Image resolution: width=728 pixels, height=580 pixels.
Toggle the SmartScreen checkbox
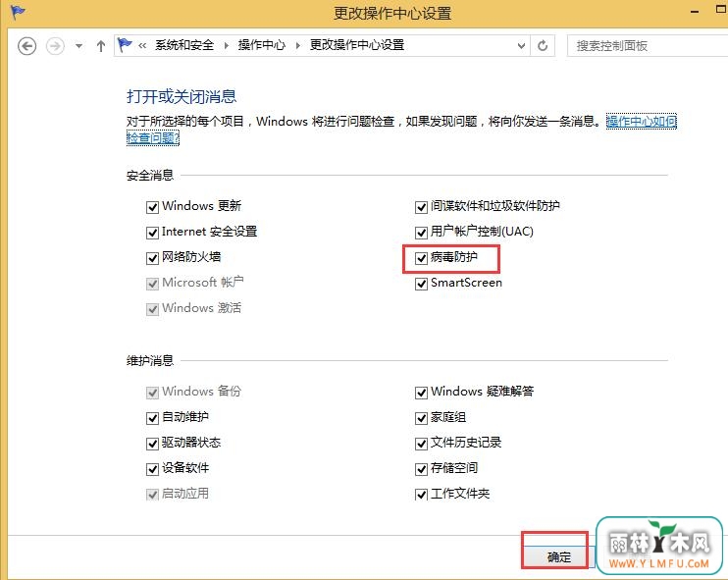click(x=421, y=284)
